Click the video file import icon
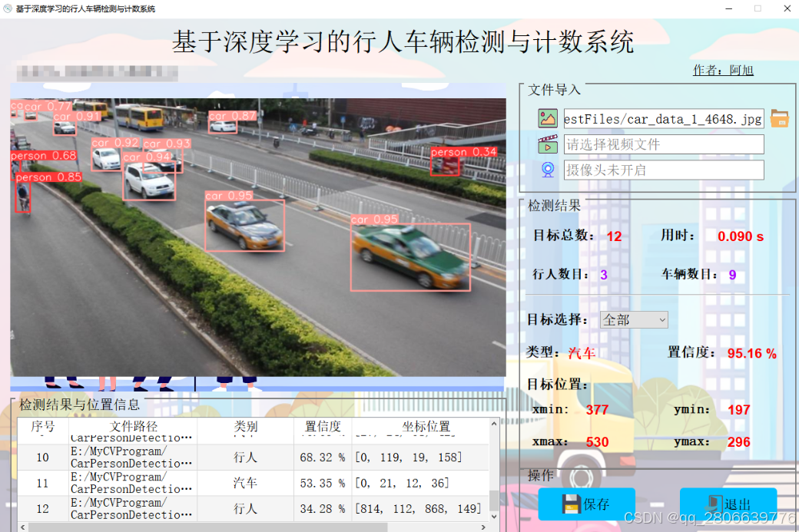Screen dimensions: 799x532 (x=548, y=144)
